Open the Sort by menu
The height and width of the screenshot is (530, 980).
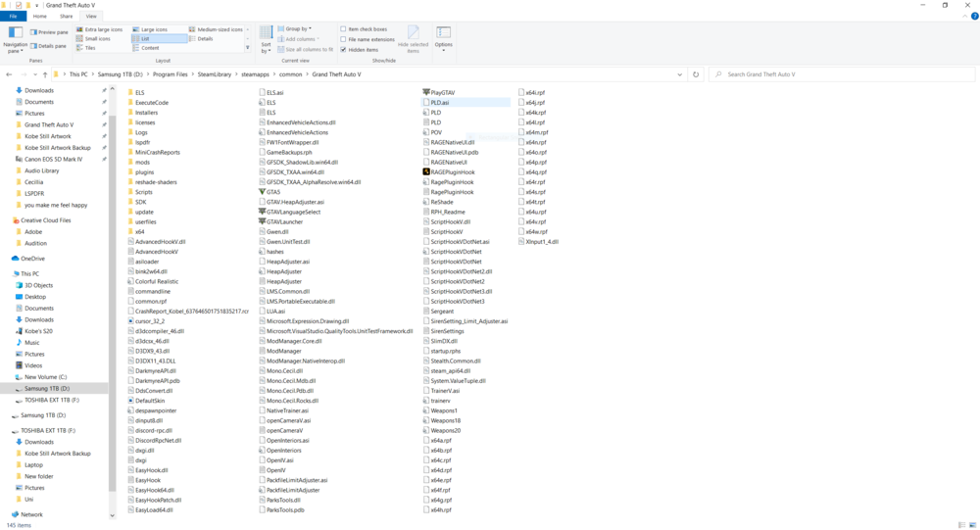coord(267,40)
